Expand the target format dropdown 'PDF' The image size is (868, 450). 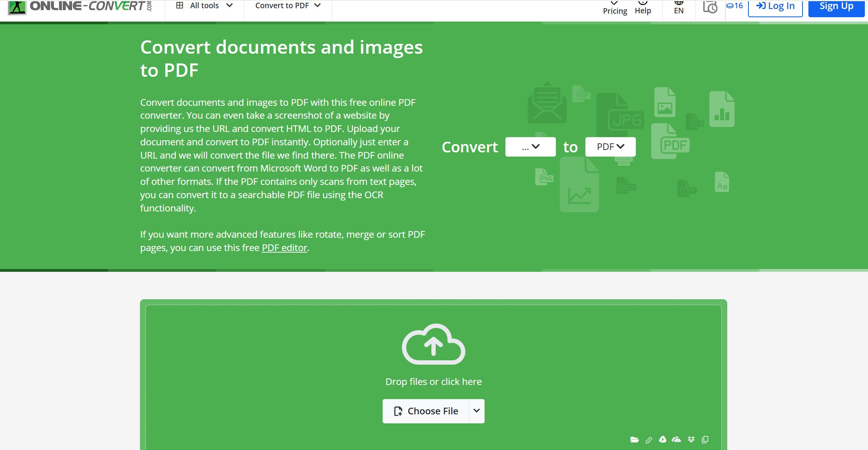click(x=611, y=147)
